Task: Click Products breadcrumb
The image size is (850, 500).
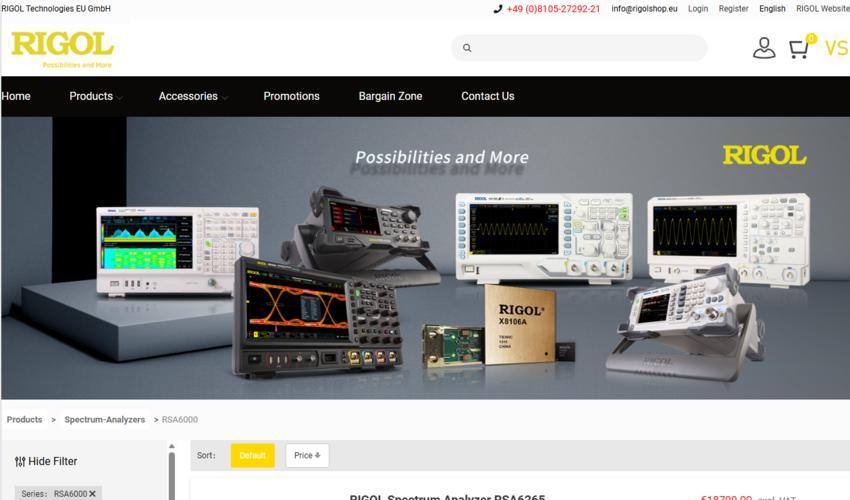Action: 24,420
